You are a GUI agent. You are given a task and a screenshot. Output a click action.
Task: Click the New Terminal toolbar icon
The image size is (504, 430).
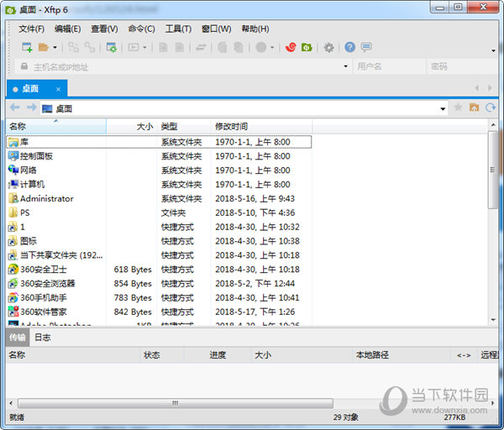point(134,48)
